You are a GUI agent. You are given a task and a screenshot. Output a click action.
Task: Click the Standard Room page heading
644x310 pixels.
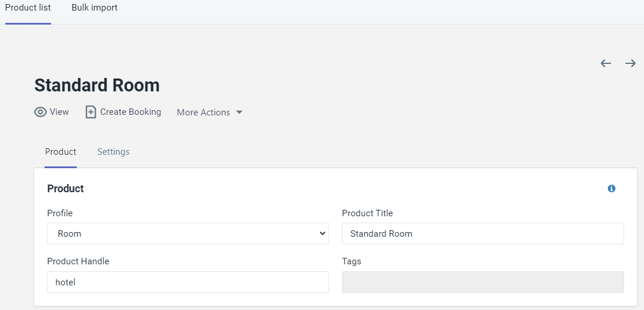(97, 86)
